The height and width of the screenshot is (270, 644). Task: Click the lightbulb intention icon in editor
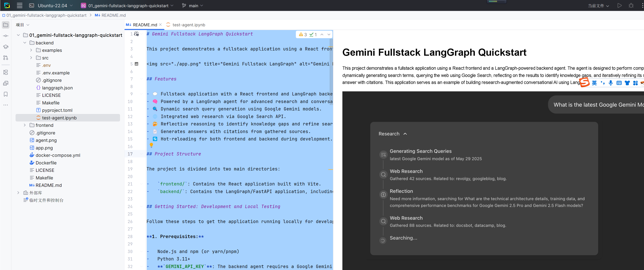(151, 145)
